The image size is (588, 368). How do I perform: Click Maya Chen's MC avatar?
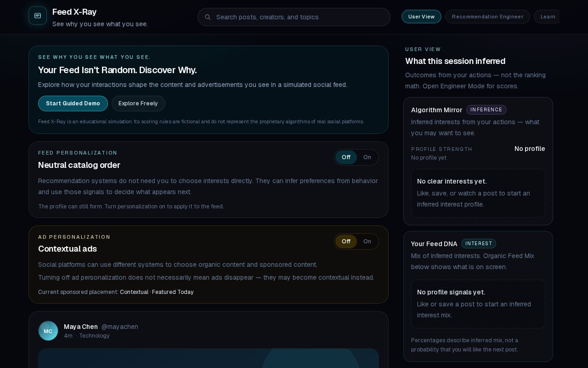(x=48, y=331)
